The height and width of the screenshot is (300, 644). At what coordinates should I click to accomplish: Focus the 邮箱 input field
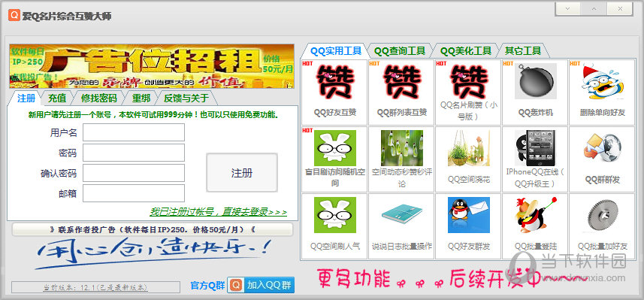tap(134, 193)
